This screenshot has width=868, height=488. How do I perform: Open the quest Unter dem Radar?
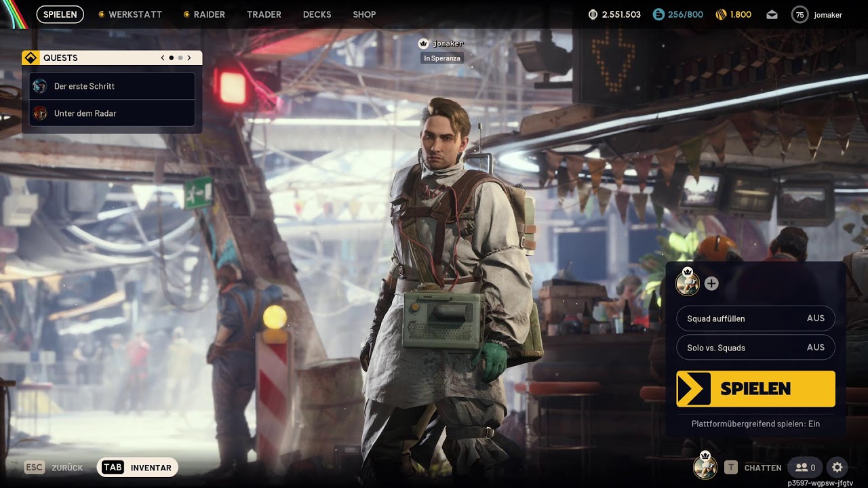point(112,113)
